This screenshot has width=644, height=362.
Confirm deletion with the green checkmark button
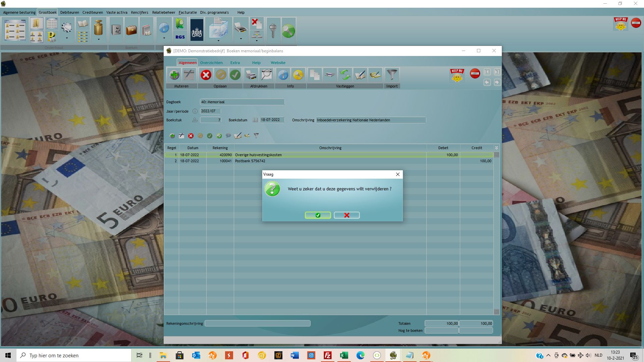point(318,215)
